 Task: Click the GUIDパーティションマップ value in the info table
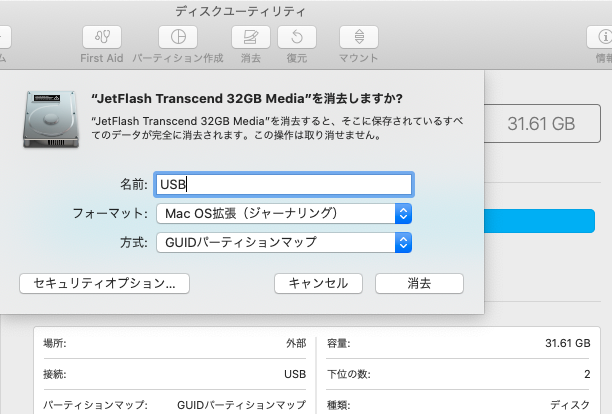point(241,405)
